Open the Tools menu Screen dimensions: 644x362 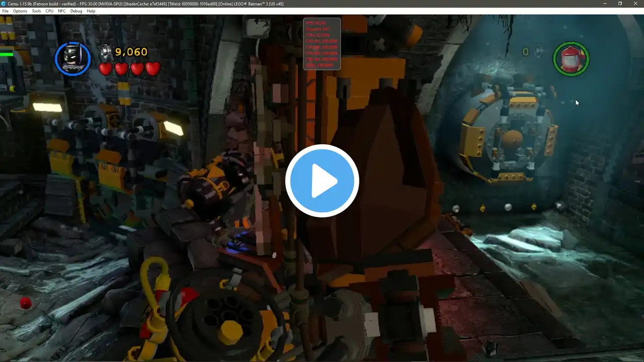click(x=36, y=11)
